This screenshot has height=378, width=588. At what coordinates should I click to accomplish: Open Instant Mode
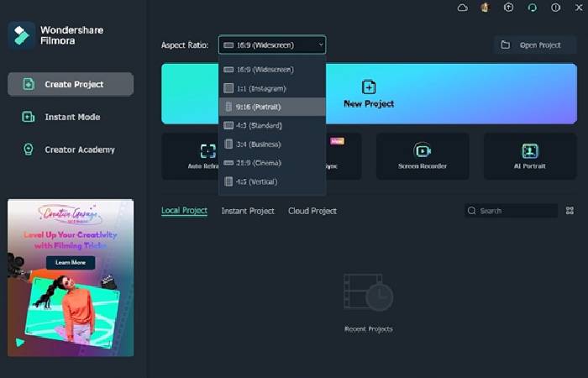pyautogui.click(x=71, y=117)
